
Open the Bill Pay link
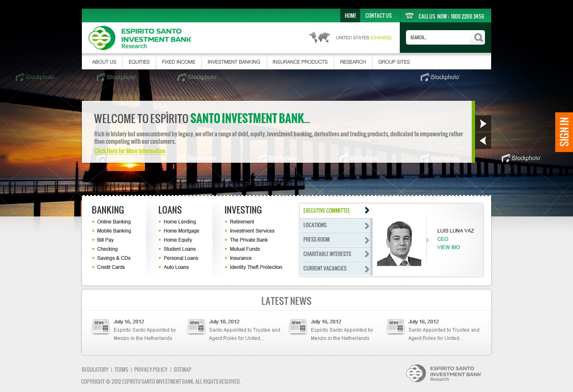click(105, 240)
